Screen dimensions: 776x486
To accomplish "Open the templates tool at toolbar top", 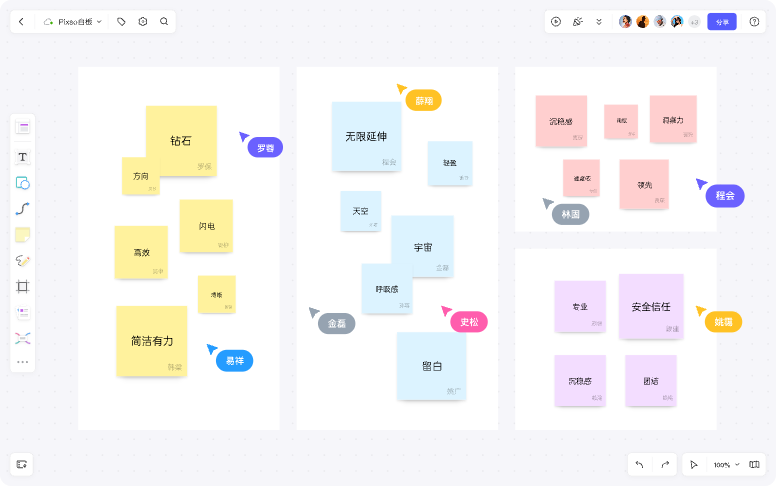I will (x=23, y=127).
